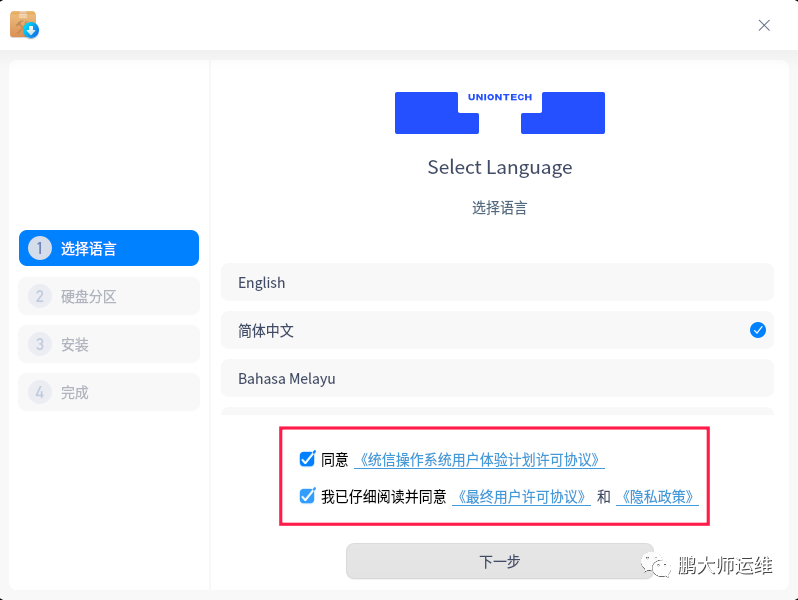
Task: Select the 安装 step in sidebar
Action: click(x=109, y=344)
